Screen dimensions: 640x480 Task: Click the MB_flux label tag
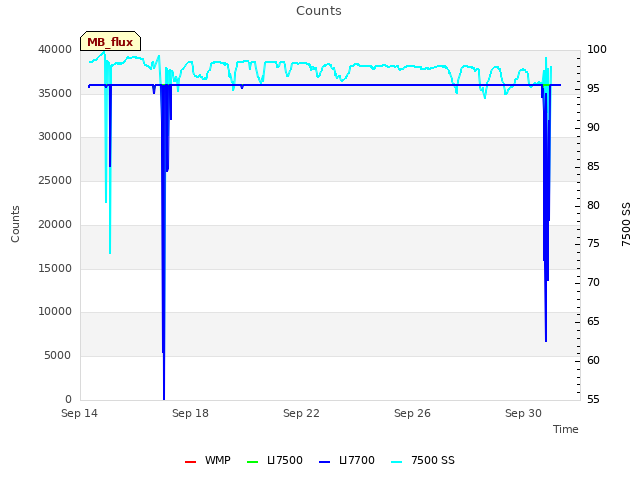point(111,41)
